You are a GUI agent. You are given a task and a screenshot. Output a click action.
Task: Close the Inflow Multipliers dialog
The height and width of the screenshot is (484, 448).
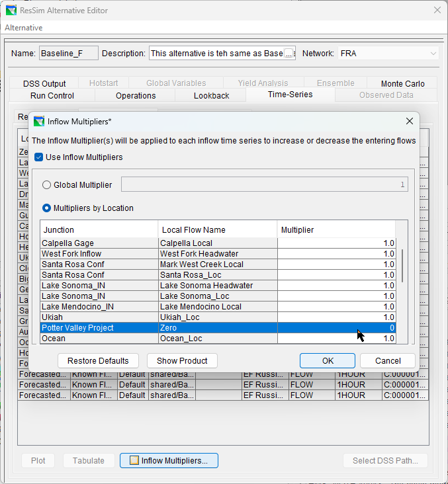410,122
